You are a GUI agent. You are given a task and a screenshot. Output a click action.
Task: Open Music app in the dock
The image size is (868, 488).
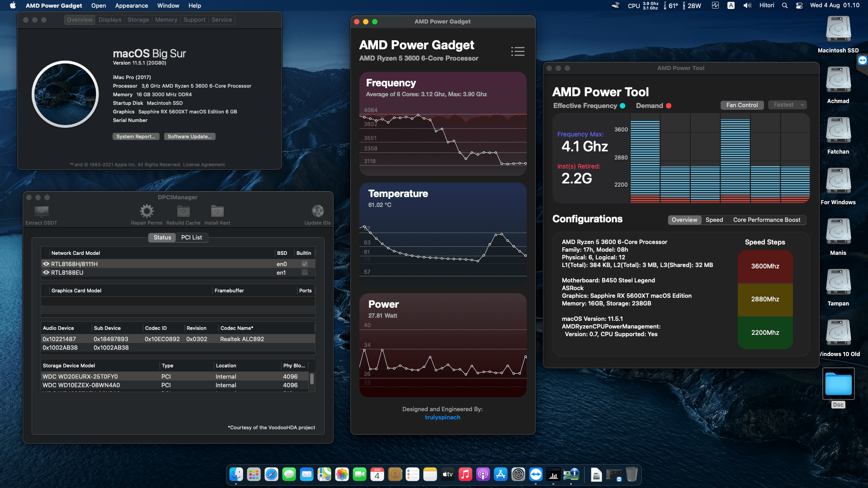pyautogui.click(x=465, y=474)
